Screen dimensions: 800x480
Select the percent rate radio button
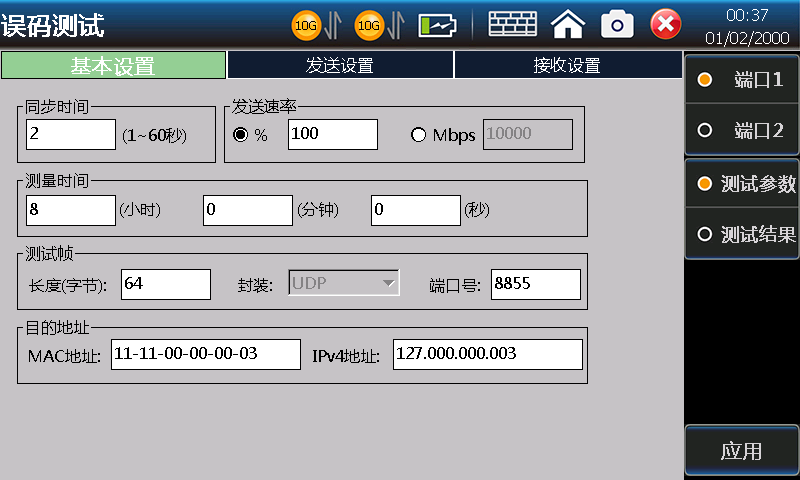click(240, 135)
